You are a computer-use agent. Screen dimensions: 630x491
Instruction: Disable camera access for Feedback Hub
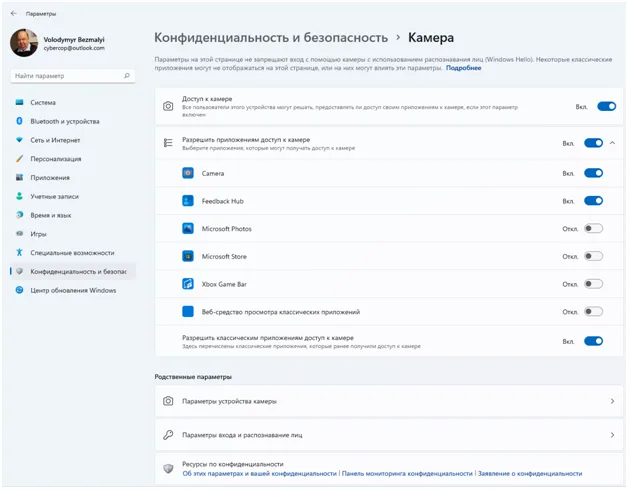(593, 201)
